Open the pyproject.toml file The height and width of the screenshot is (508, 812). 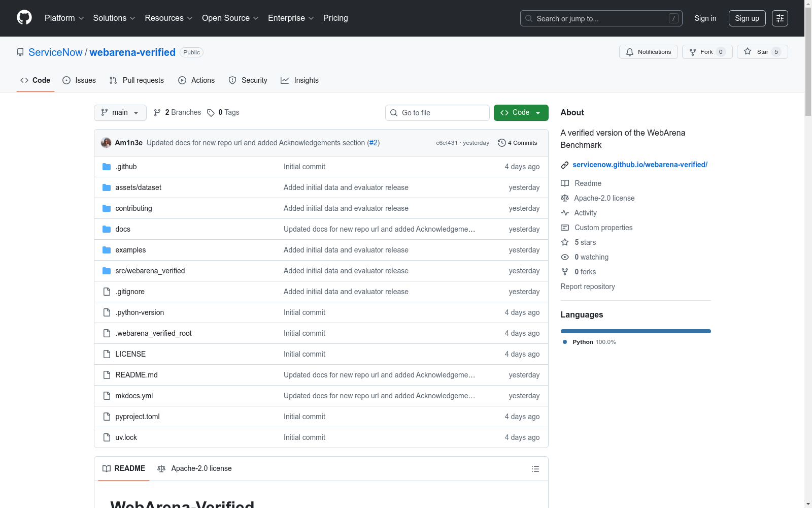click(x=138, y=417)
